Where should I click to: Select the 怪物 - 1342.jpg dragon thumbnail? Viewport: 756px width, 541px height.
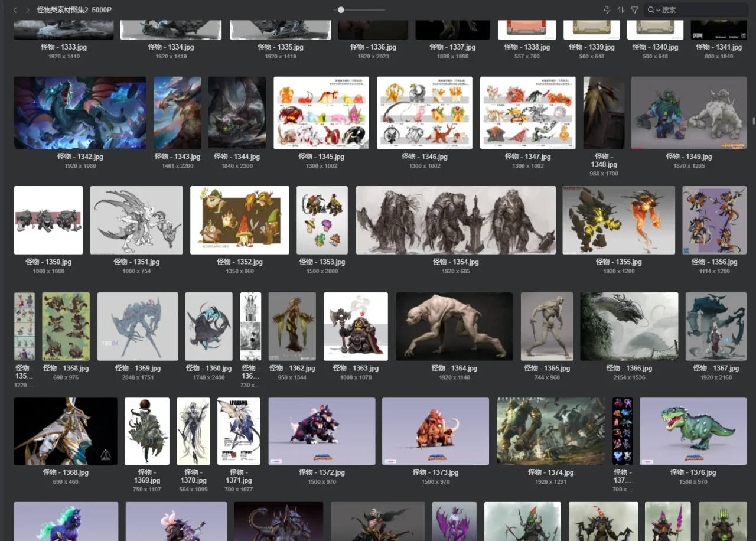coord(80,113)
